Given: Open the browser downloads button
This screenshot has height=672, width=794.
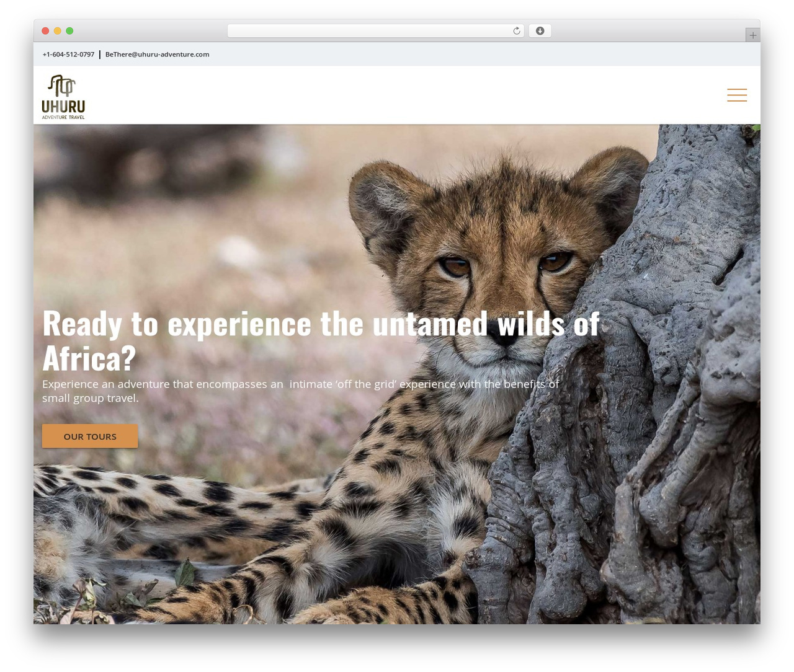Looking at the screenshot, I should coord(540,31).
